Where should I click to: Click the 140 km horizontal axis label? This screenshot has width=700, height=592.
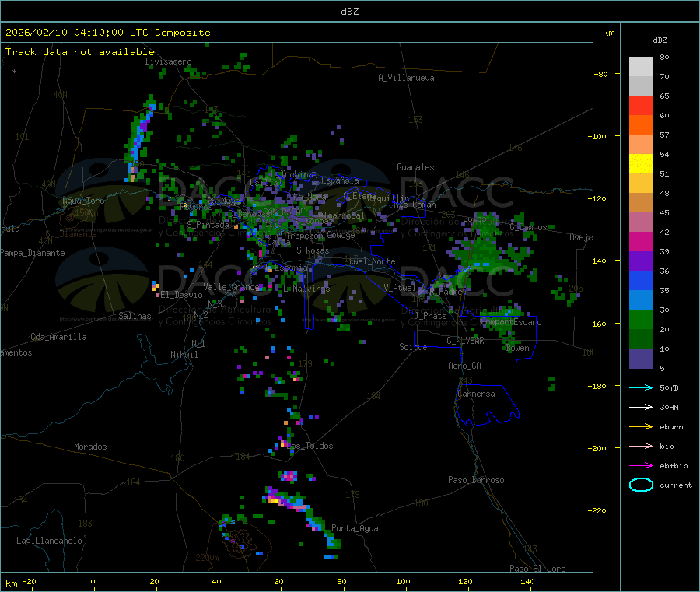click(x=527, y=581)
